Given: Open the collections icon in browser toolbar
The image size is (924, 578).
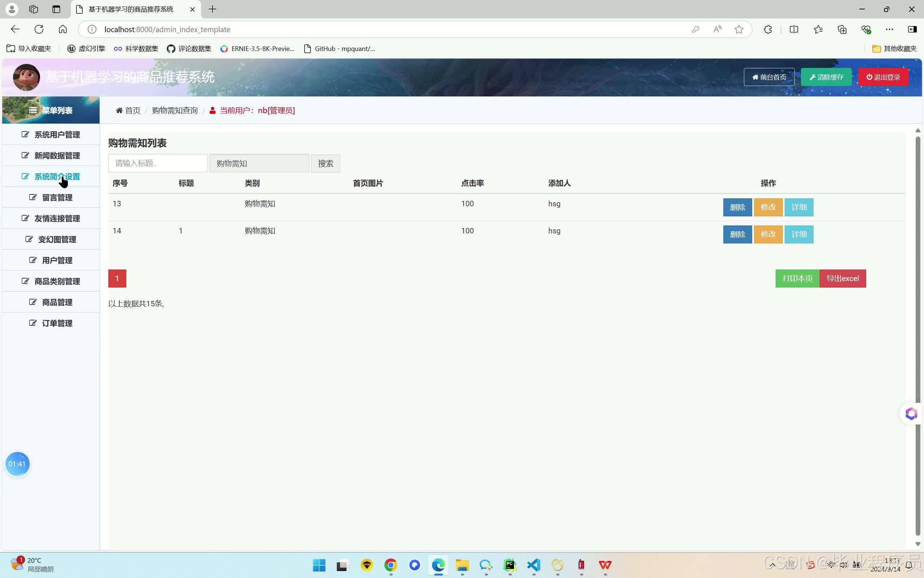Looking at the screenshot, I should (842, 29).
